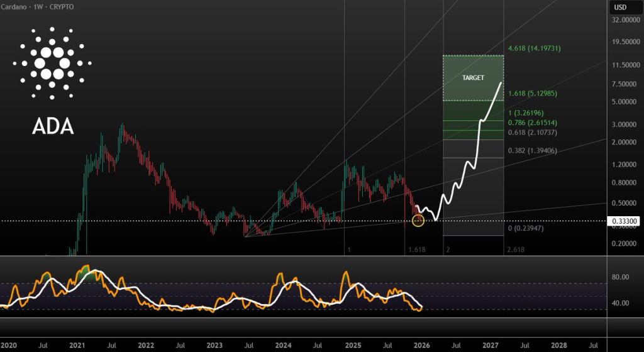Click the 2026 label on time axis
This screenshot has width=644, height=352.
click(x=421, y=346)
